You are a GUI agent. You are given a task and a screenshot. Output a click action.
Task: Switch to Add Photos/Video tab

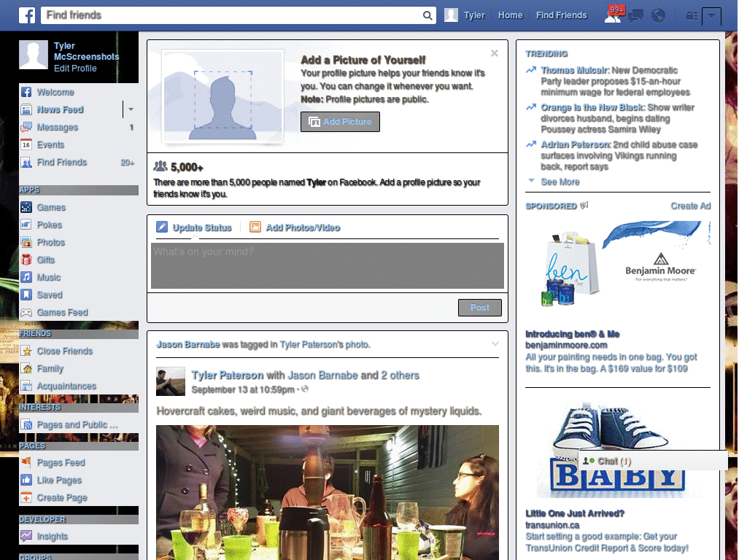pyautogui.click(x=295, y=227)
